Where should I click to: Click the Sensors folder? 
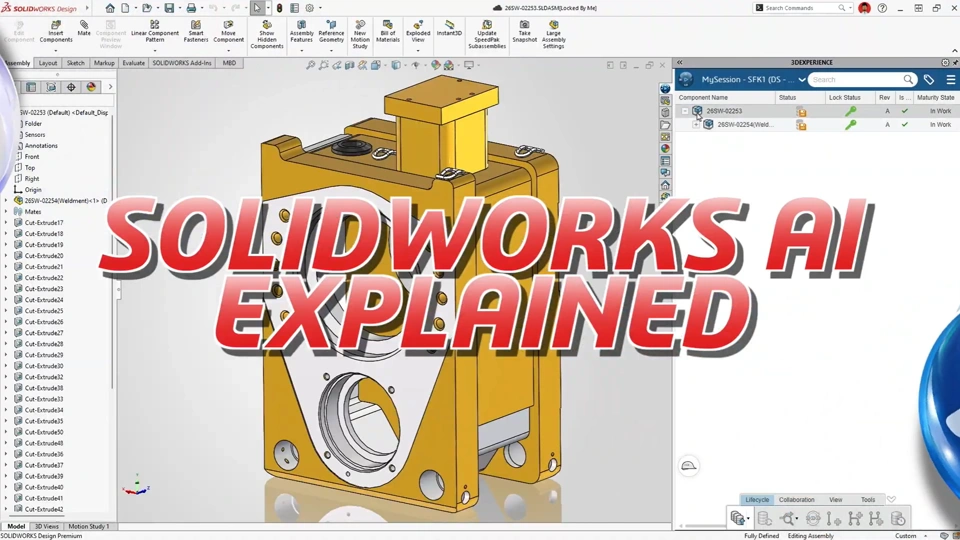pos(35,135)
